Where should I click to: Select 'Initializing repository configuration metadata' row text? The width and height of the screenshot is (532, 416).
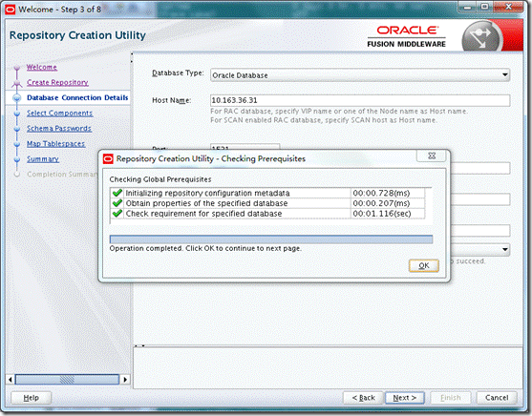[x=207, y=193]
